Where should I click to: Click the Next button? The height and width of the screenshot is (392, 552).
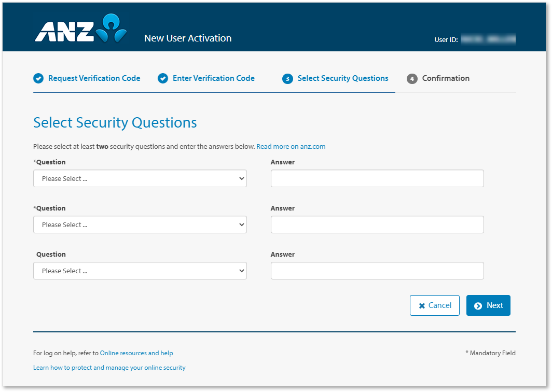click(488, 305)
